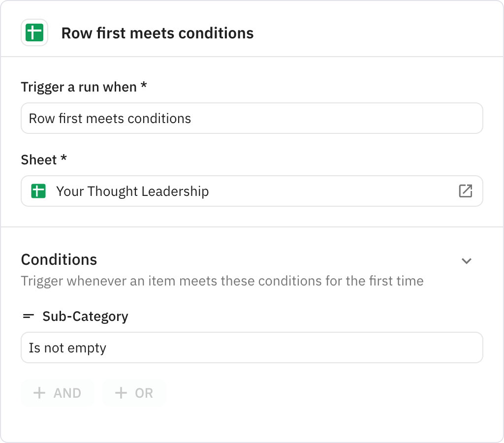This screenshot has width=504, height=443.
Task: Collapse the Conditions section using the chevron
Action: coord(467,261)
